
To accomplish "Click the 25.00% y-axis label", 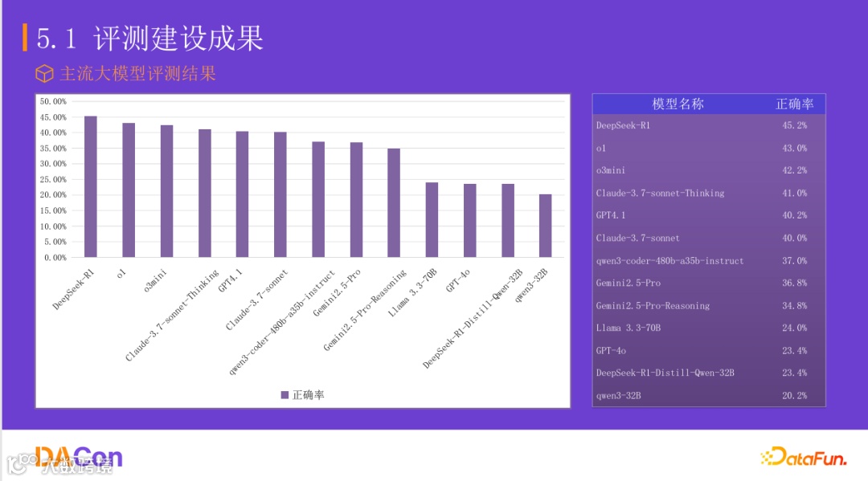I will tap(53, 179).
